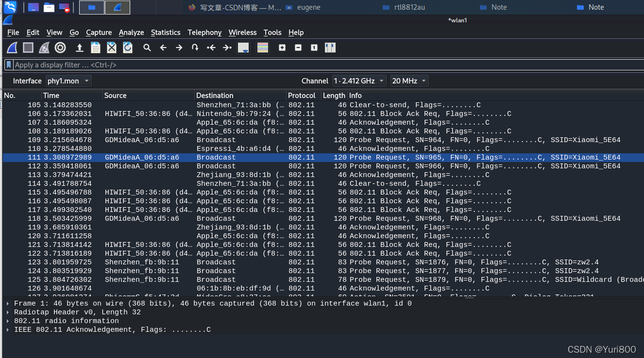Open the Interface phy1.mon dropdown

(x=68, y=81)
